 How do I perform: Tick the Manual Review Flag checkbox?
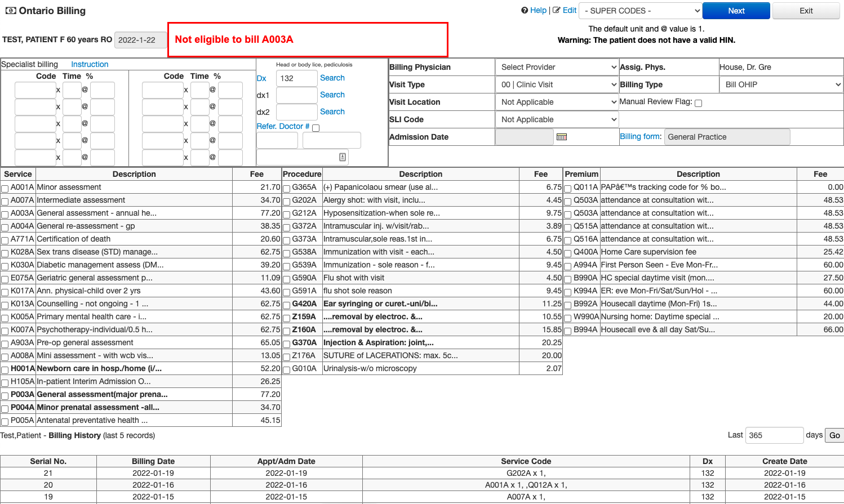698,103
